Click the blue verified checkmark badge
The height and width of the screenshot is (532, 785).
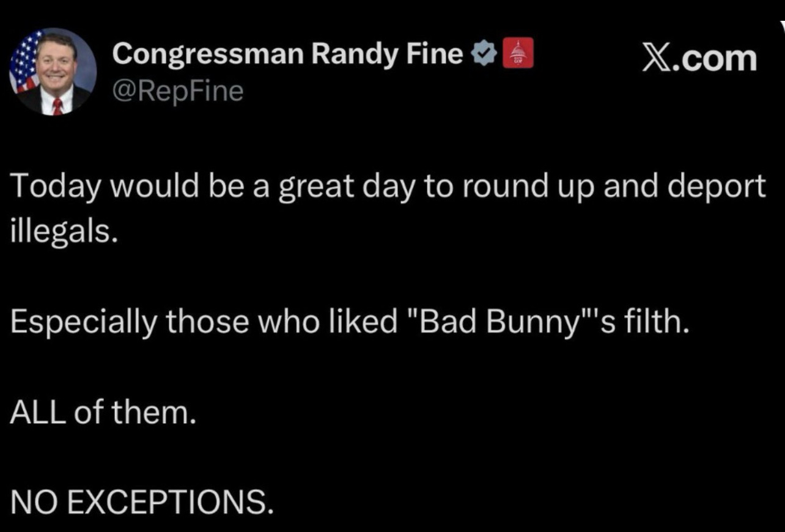point(483,54)
